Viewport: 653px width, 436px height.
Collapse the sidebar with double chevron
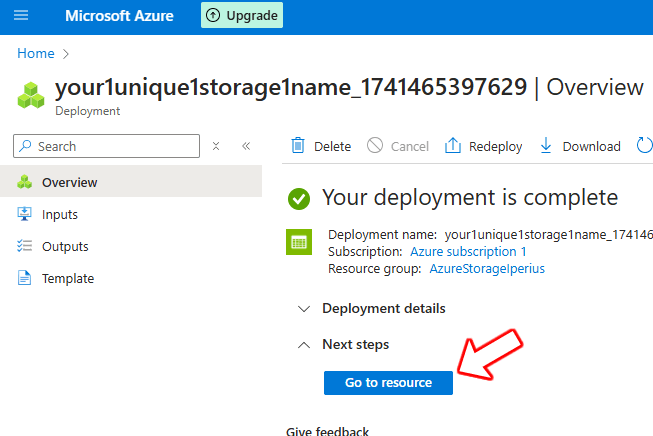(x=246, y=146)
